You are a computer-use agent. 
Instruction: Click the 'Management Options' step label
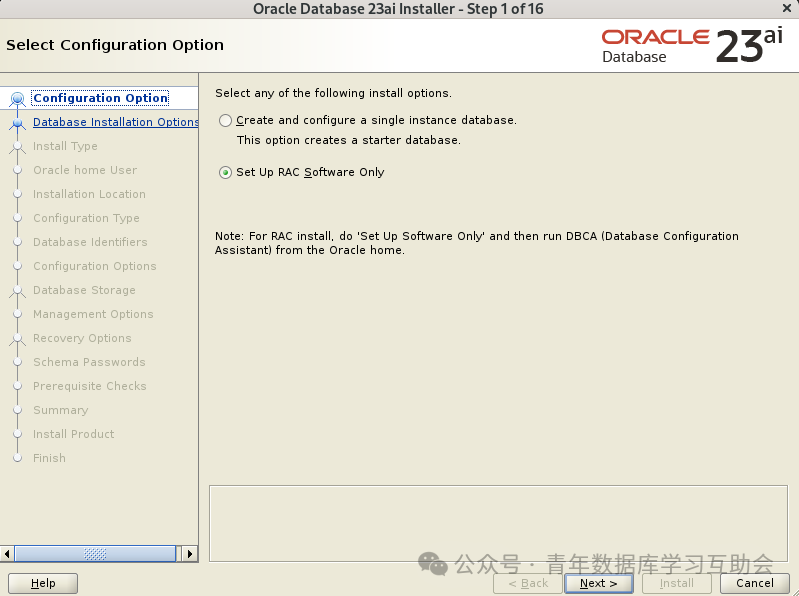(93, 314)
